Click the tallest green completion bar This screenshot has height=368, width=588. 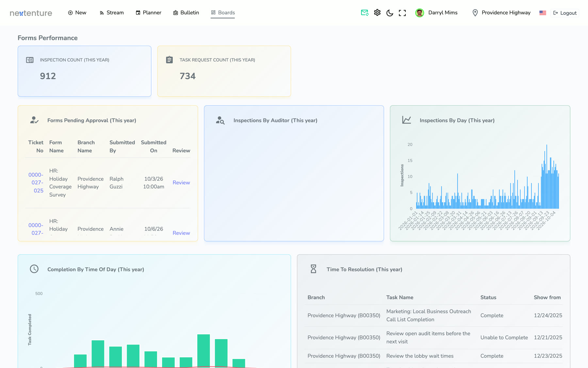(204, 351)
